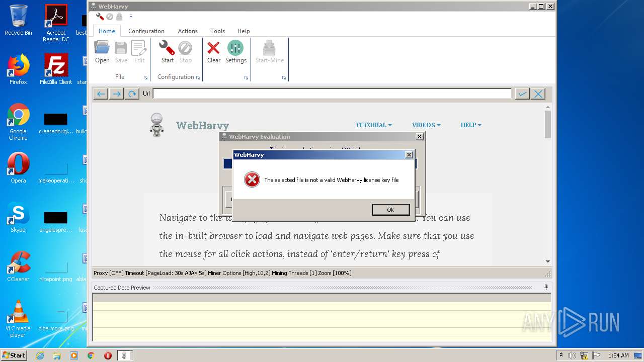This screenshot has width=644, height=362.
Task: Open quick access toolbar customize dropdown
Action: coord(131,17)
